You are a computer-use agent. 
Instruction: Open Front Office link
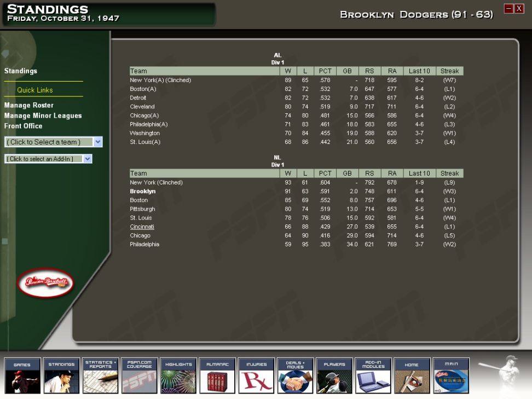click(x=24, y=126)
